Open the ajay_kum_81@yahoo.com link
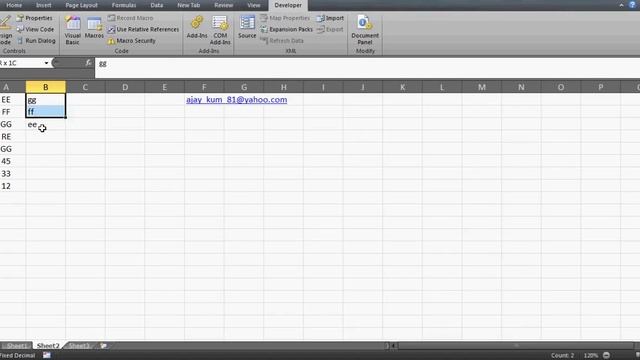 [x=237, y=100]
